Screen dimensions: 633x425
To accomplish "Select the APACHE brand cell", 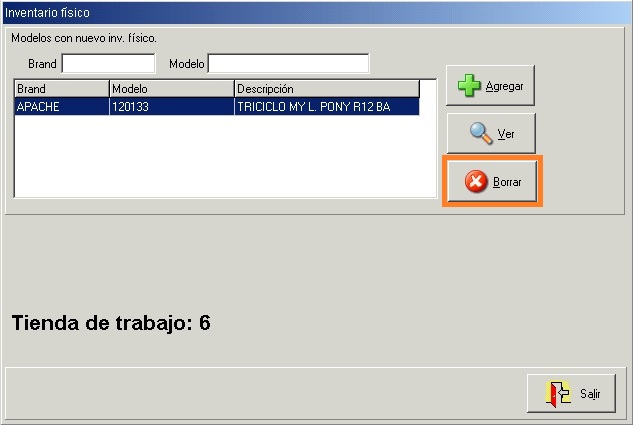I will tap(62, 107).
